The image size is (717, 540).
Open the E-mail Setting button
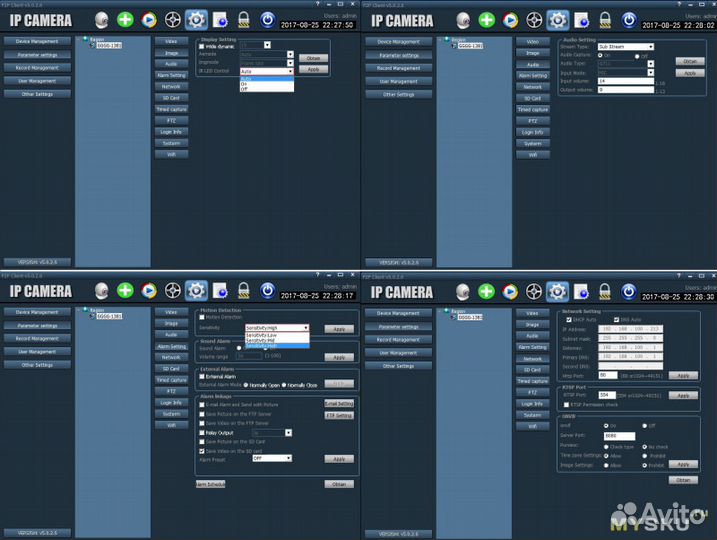[338, 402]
